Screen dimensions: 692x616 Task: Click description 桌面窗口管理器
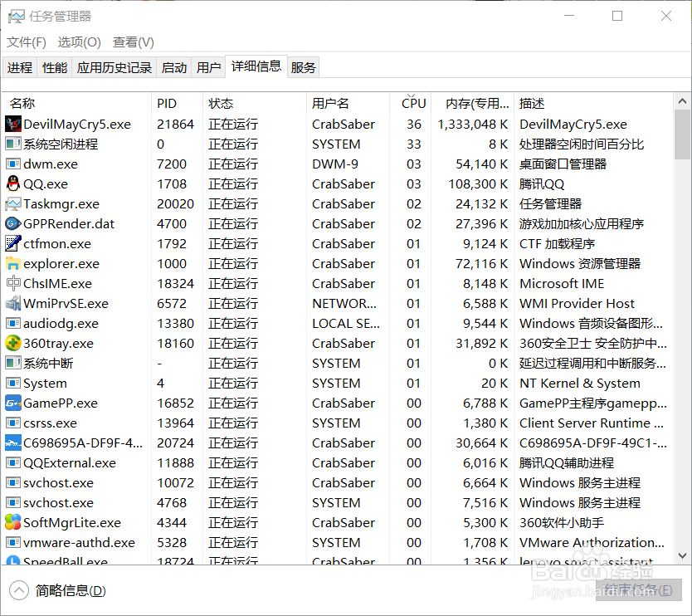[563, 164]
